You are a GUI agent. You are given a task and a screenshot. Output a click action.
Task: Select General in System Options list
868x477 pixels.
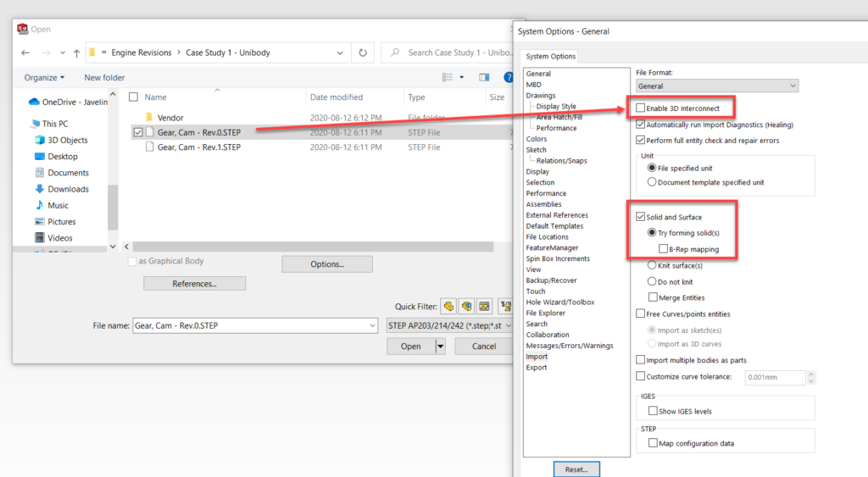click(x=538, y=74)
